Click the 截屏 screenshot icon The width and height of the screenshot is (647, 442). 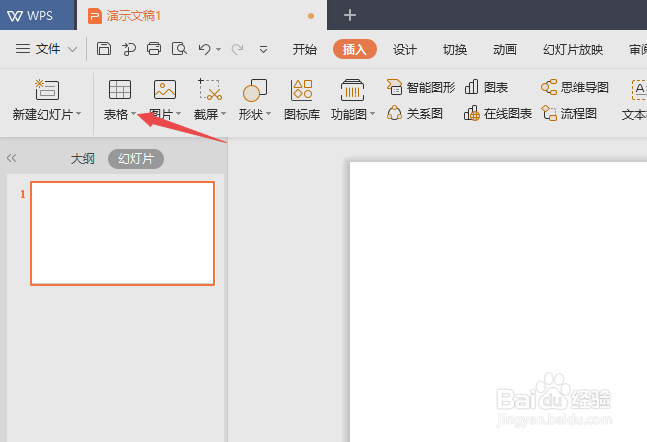[210, 90]
